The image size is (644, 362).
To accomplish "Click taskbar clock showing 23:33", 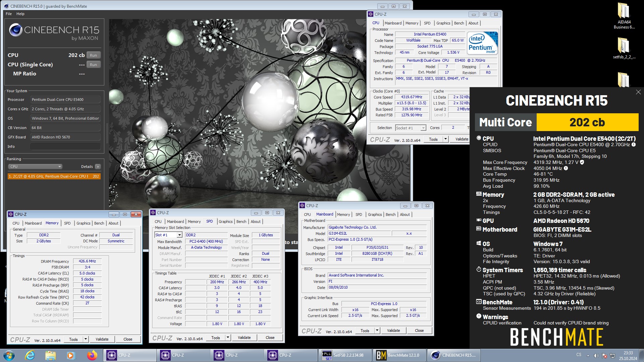I will click(628, 356).
